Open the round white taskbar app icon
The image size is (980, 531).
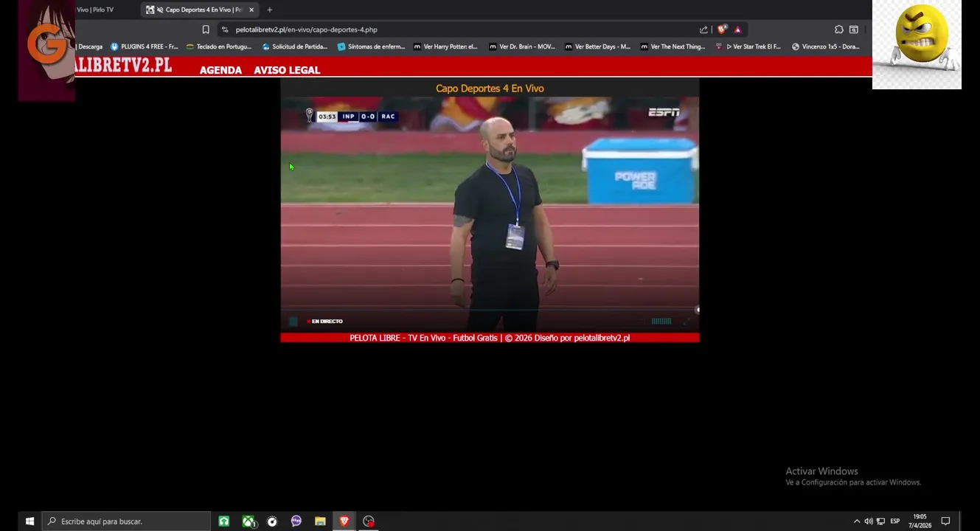coord(272,521)
